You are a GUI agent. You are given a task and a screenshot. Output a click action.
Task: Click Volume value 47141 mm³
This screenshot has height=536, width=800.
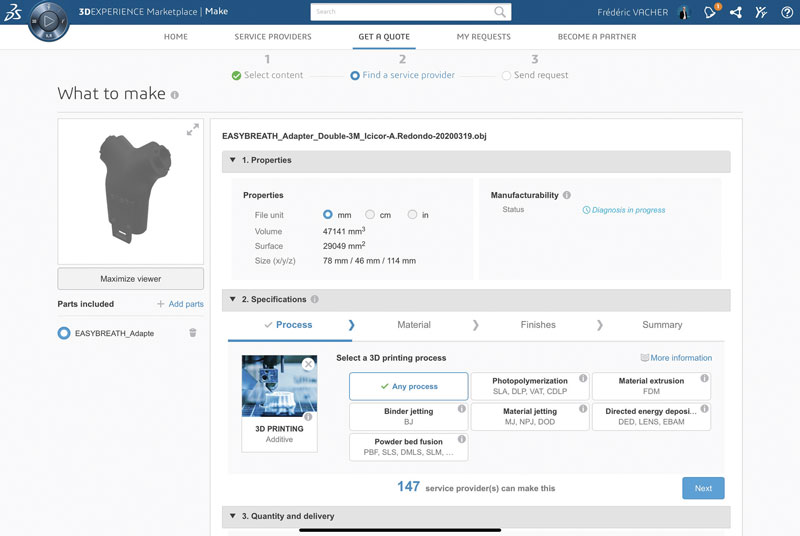pos(344,231)
